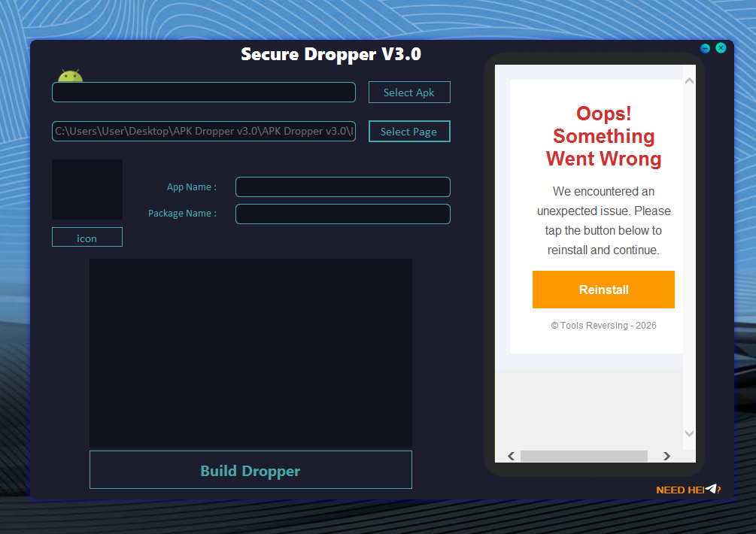Click the icon button below the preview square
This screenshot has width=756, height=534.
coord(87,237)
